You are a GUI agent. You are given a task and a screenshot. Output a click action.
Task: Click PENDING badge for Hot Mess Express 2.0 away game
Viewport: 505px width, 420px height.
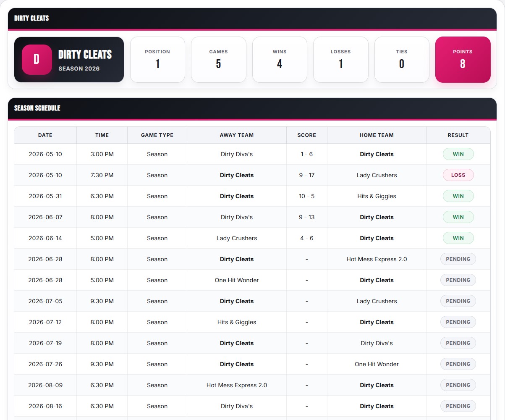click(x=458, y=385)
